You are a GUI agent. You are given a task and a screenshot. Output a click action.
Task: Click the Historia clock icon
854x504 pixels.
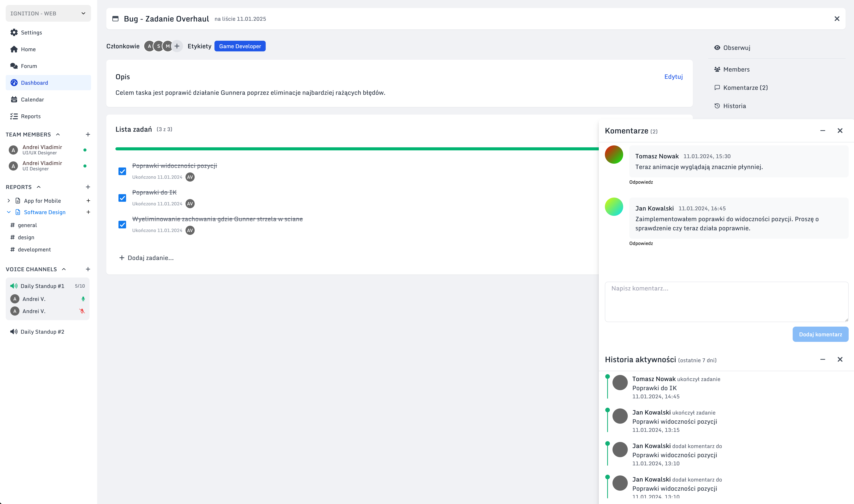717,106
